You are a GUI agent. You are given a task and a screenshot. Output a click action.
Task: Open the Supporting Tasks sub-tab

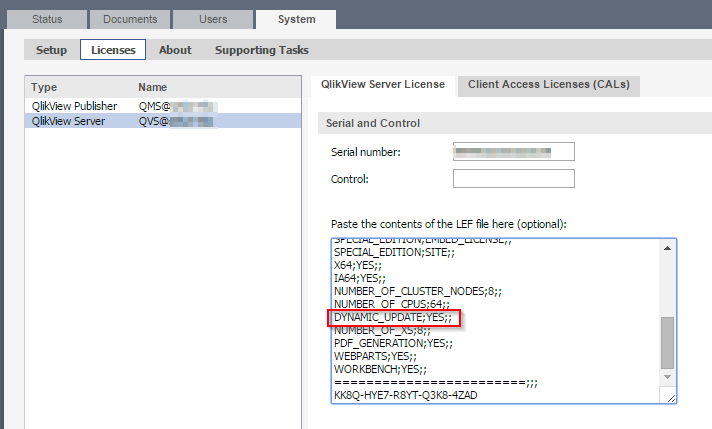262,50
